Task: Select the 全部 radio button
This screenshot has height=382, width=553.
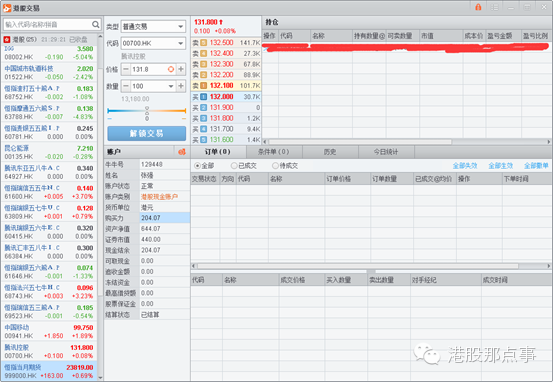Action: point(198,165)
